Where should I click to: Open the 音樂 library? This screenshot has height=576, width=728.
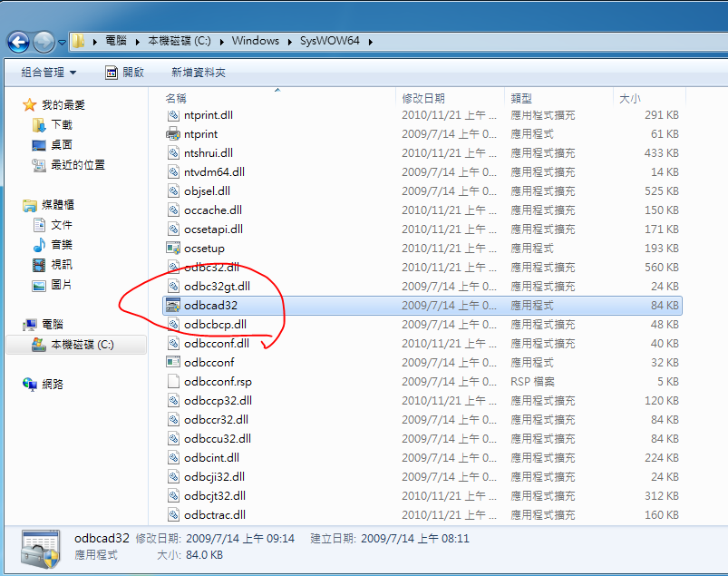tap(62, 245)
